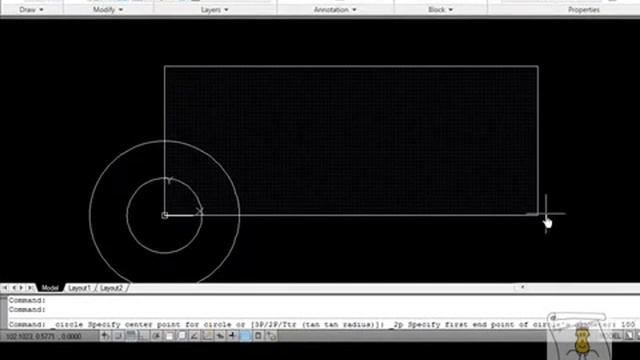Toggle Object Snap Tracking in status bar
Screen dimensions: 640x360
point(194,336)
